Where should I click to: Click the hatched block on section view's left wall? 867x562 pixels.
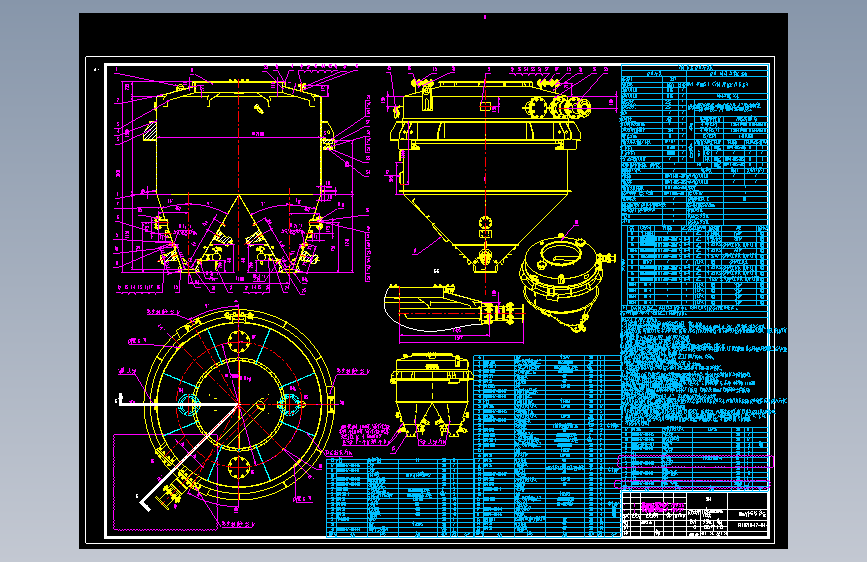(150, 131)
